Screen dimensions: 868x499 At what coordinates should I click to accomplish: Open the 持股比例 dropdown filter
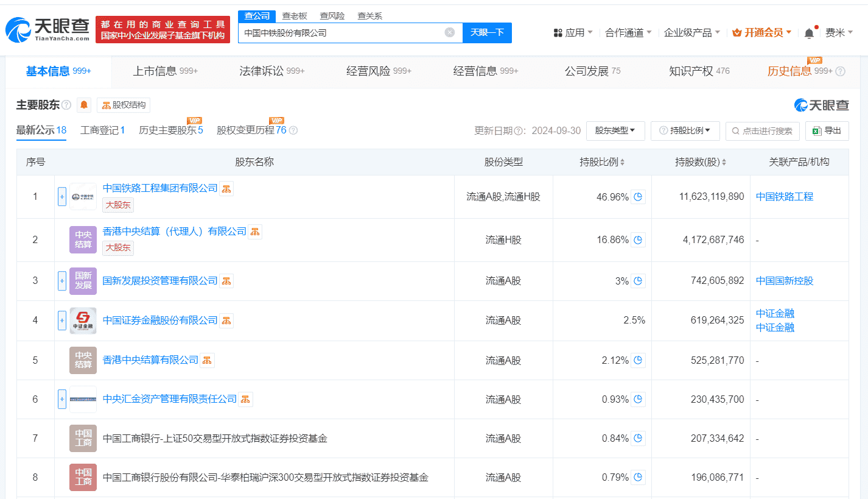coord(685,130)
